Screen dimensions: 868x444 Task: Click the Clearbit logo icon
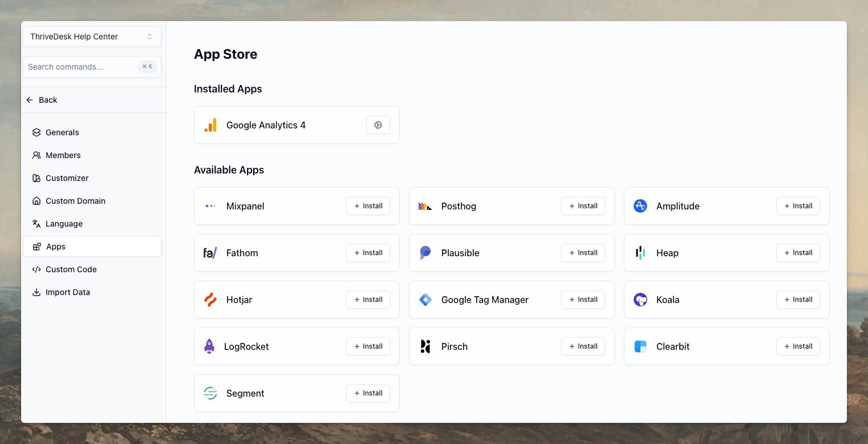[640, 346]
